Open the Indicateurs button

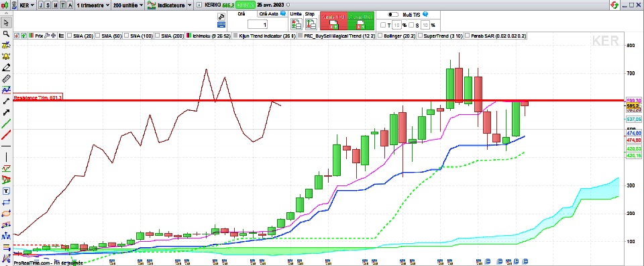[169, 5]
